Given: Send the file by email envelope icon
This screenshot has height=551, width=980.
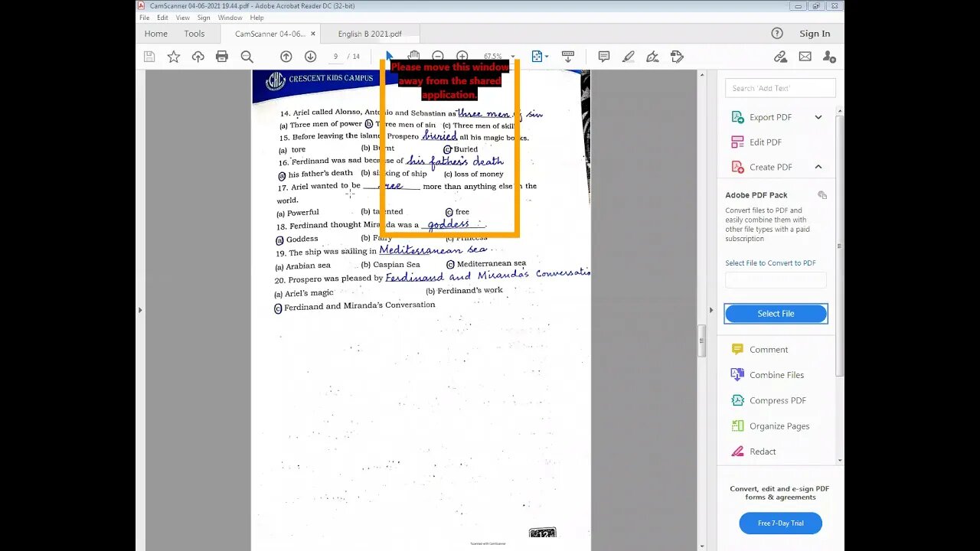Looking at the screenshot, I should 805,57.
